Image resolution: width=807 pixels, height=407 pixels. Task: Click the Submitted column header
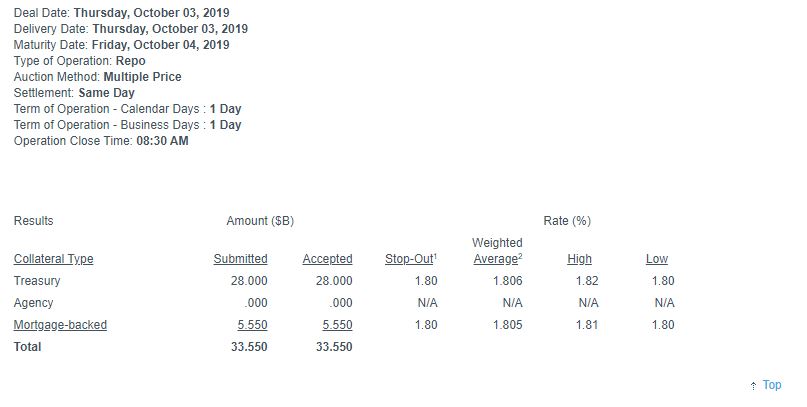[x=240, y=259]
